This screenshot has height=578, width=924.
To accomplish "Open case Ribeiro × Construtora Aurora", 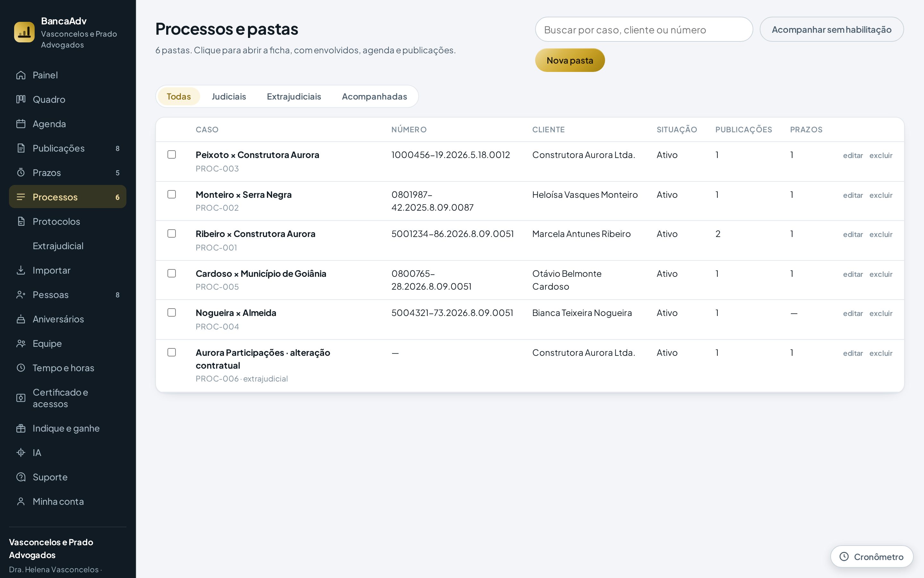I will click(255, 233).
